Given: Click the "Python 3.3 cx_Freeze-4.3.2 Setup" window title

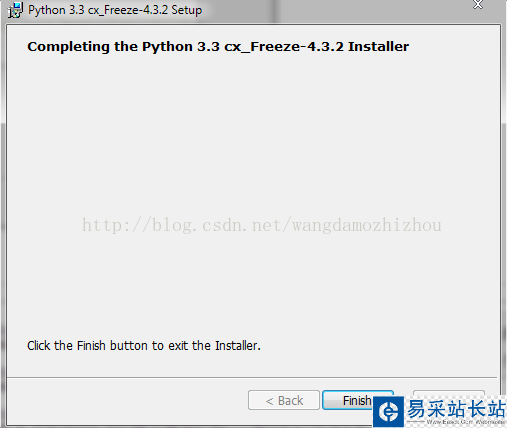Looking at the screenshot, I should [x=115, y=10].
